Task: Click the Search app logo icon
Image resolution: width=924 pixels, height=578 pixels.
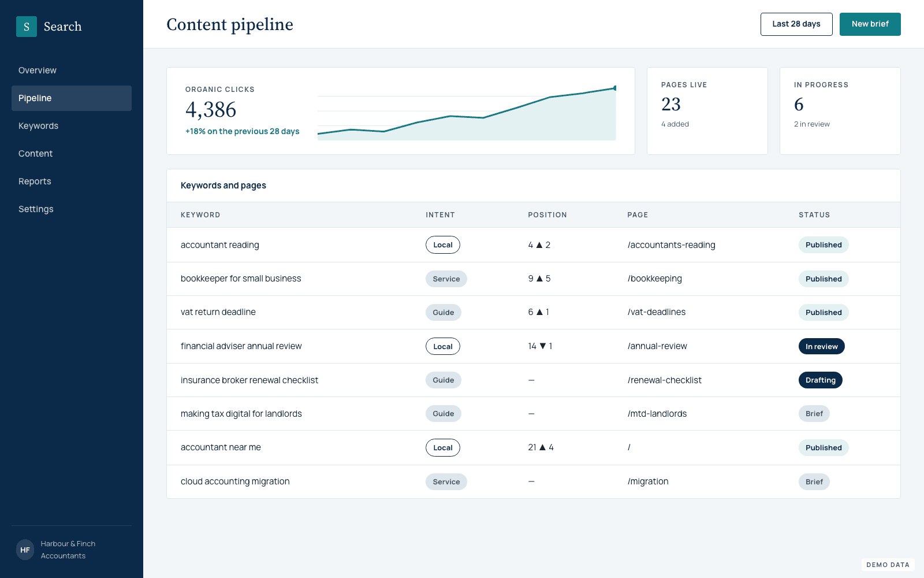Action: click(27, 27)
